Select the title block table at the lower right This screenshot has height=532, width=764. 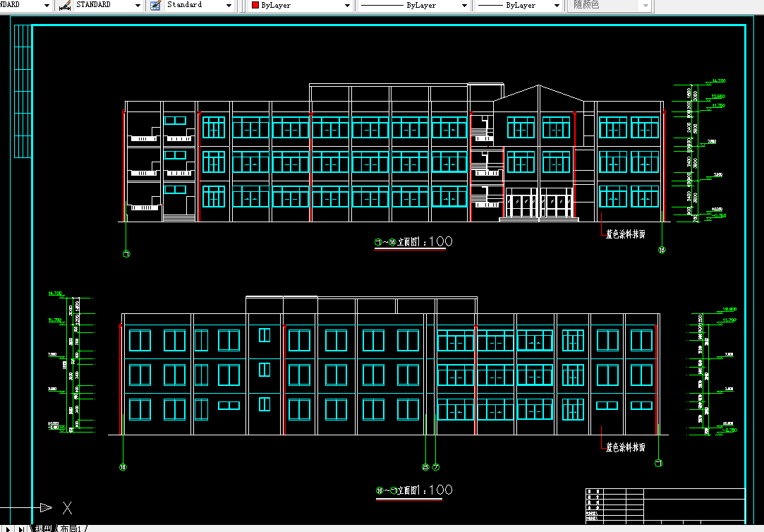pyautogui.click(x=665, y=505)
